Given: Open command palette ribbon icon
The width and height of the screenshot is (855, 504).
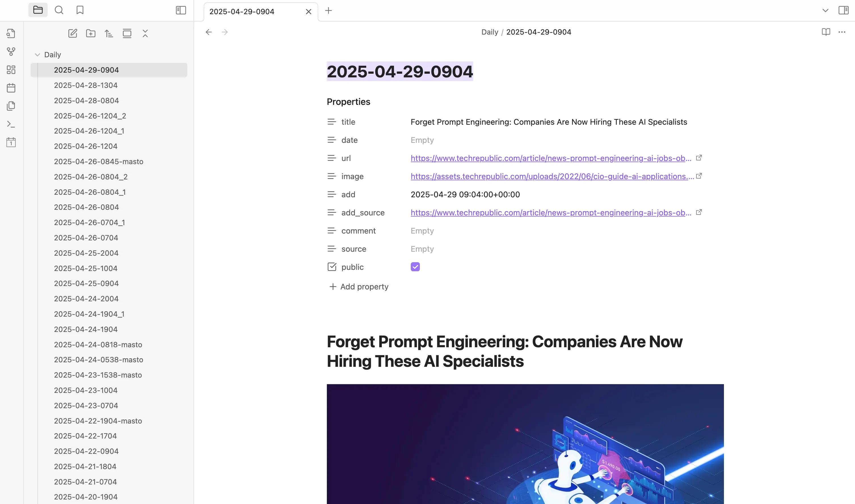Looking at the screenshot, I should (11, 124).
